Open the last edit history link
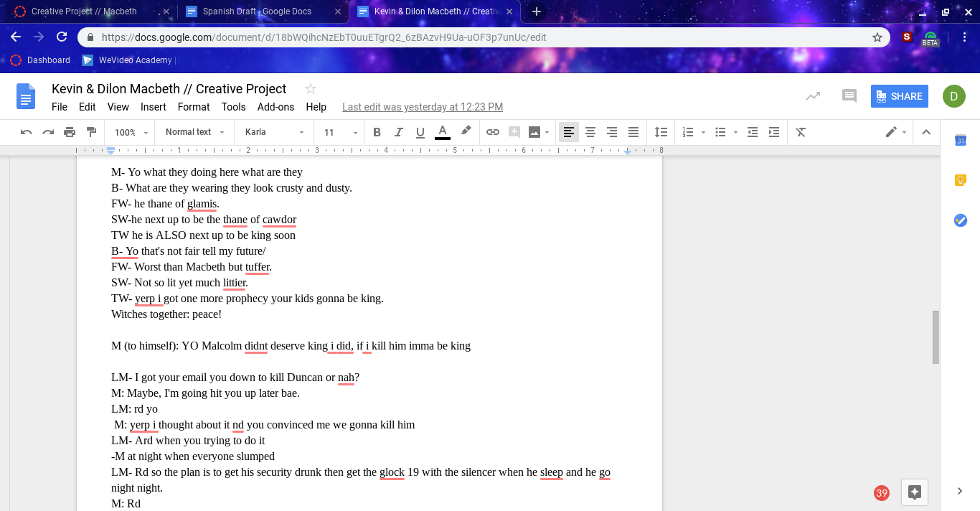Viewport: 980px width, 511px height. click(423, 107)
